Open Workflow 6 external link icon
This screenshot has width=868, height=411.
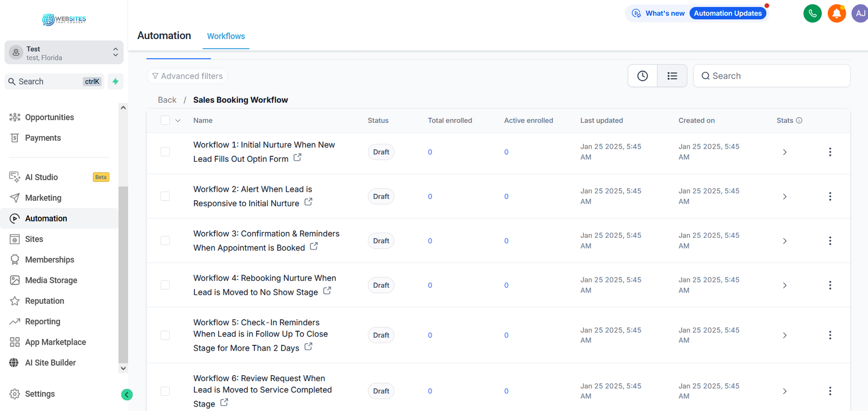(x=224, y=403)
